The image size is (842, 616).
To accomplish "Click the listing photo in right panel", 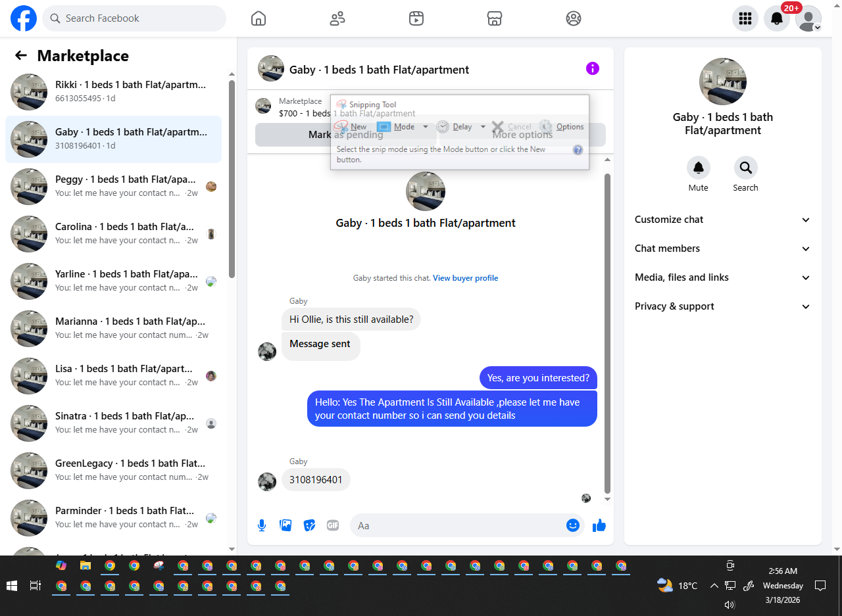I will click(723, 82).
